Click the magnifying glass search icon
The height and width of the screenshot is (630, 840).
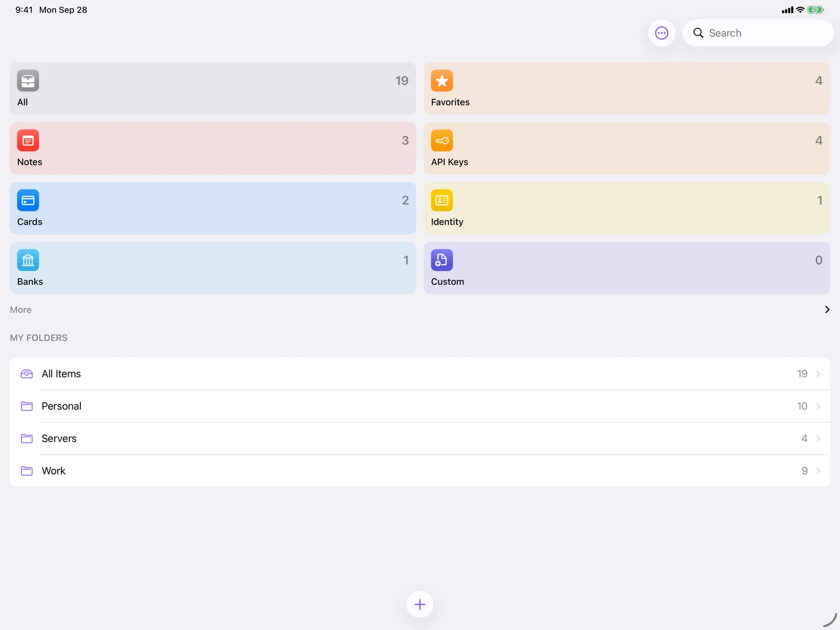point(698,33)
